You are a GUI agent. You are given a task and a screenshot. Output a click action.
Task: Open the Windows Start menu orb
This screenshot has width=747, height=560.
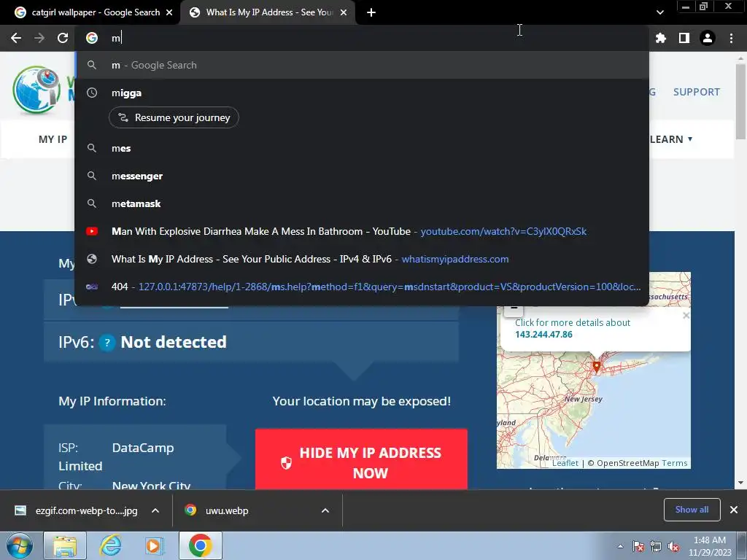coord(20,545)
